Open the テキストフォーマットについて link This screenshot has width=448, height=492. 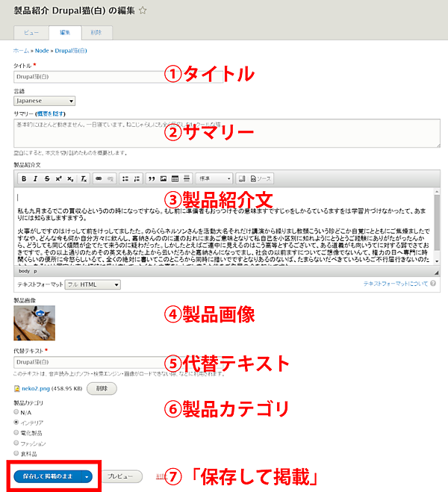(x=395, y=284)
